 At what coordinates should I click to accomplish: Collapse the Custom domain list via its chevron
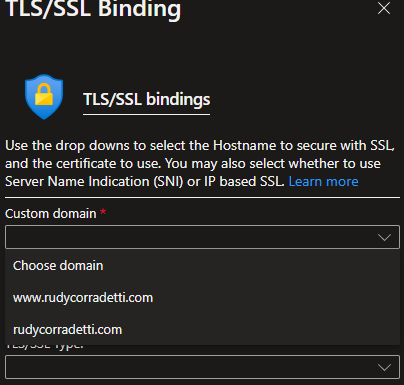click(x=384, y=237)
